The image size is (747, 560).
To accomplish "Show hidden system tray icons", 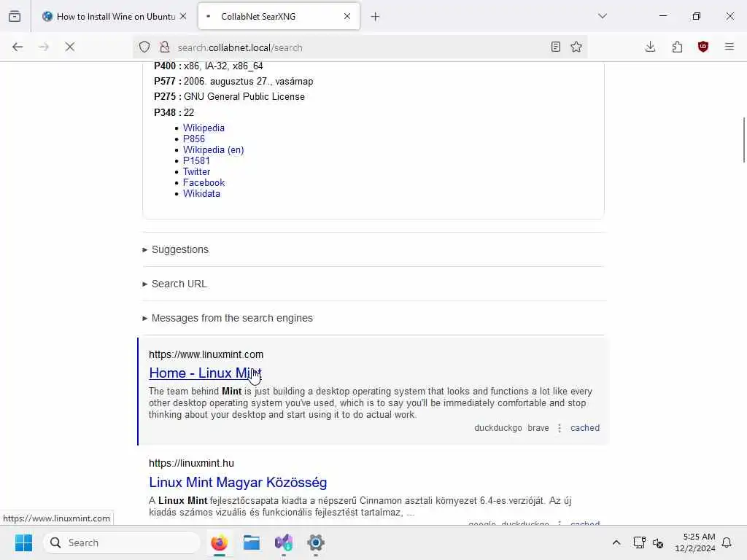I will click(x=616, y=542).
